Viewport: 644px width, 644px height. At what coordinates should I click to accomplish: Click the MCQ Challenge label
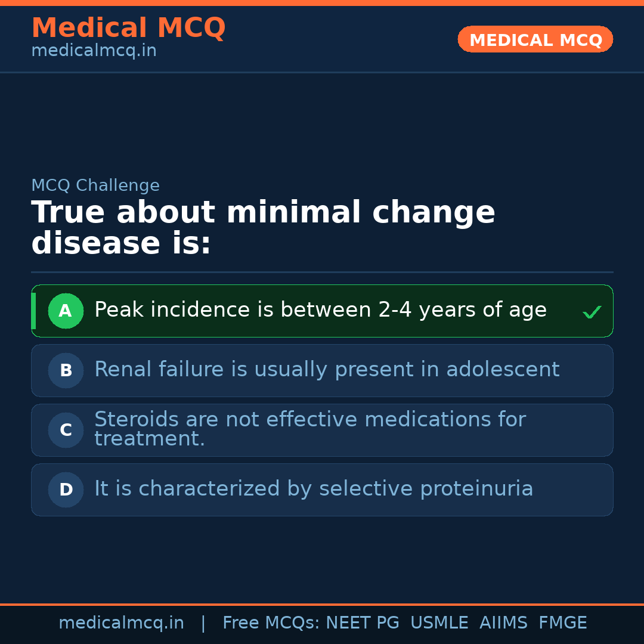coord(95,185)
